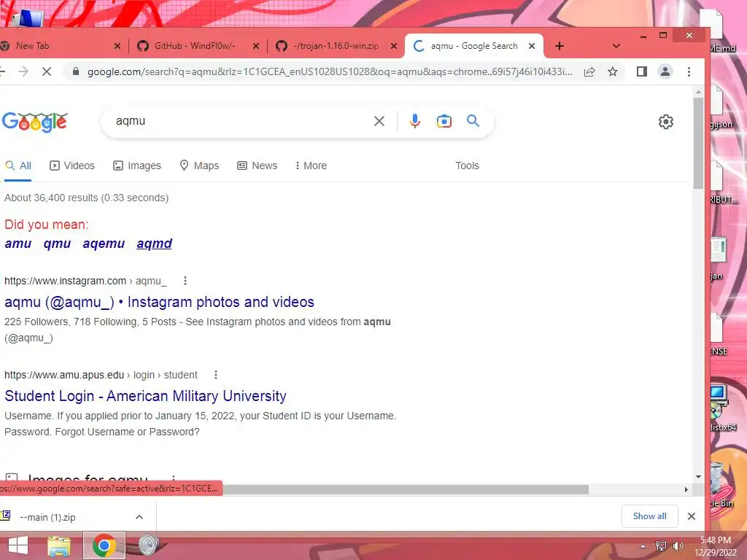The width and height of the screenshot is (747, 560).
Task: Close the trojan-1.16.0-win.zip tab
Action: pyautogui.click(x=393, y=46)
